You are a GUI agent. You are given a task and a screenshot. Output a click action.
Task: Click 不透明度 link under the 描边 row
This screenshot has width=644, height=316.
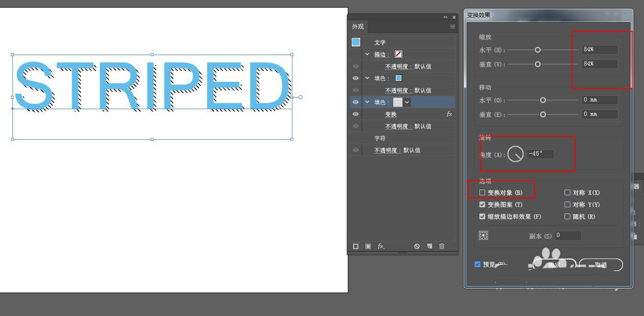click(399, 67)
